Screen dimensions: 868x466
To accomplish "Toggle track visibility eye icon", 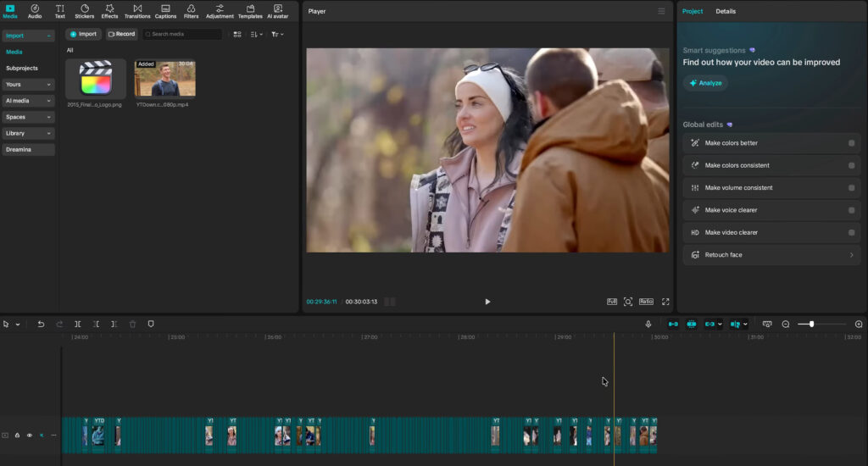I will pos(30,435).
